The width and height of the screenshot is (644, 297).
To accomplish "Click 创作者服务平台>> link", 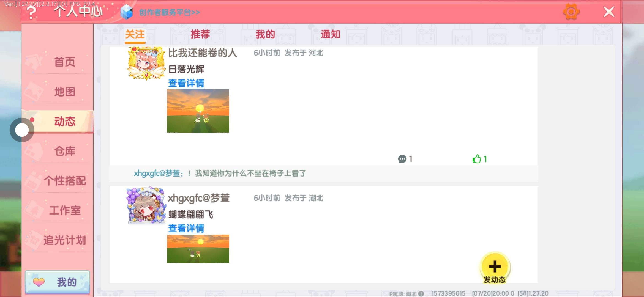I will coord(169,12).
